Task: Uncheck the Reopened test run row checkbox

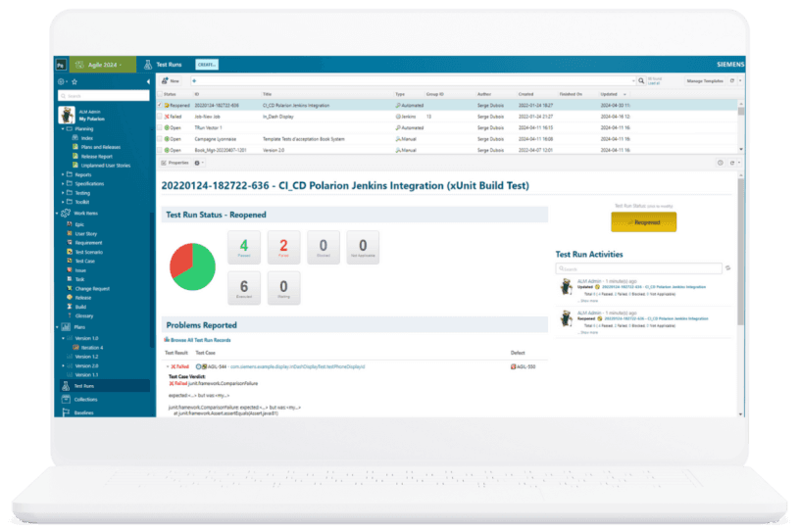Action: click(x=160, y=106)
